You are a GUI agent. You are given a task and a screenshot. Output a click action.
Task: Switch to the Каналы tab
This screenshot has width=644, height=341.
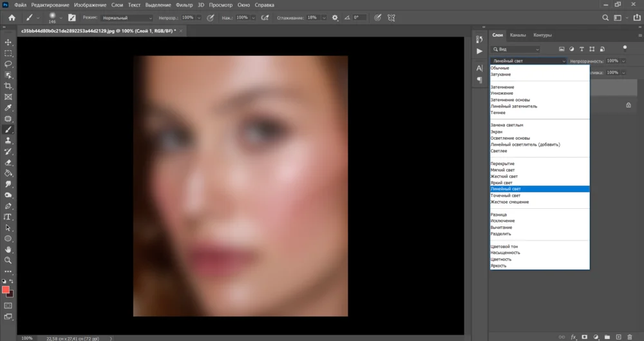click(517, 35)
